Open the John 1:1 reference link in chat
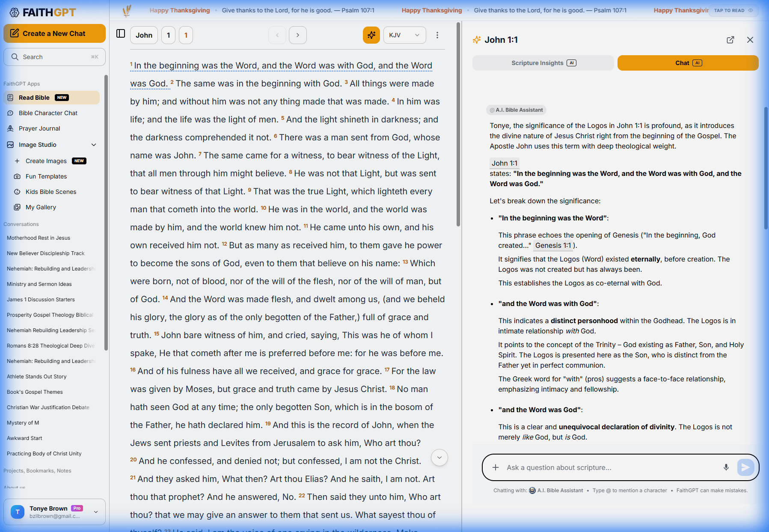The height and width of the screenshot is (532, 769). click(505, 163)
